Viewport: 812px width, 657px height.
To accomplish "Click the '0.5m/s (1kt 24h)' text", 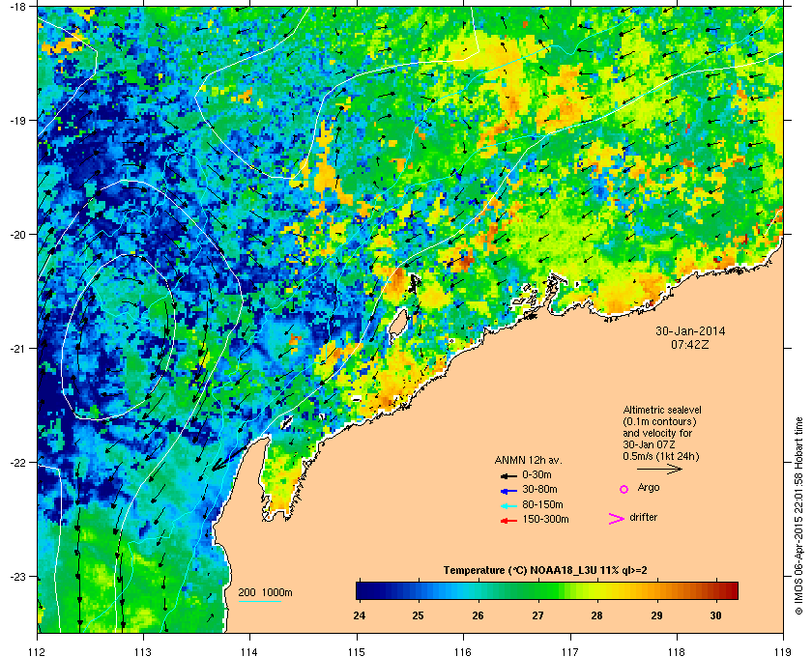I will [x=661, y=457].
